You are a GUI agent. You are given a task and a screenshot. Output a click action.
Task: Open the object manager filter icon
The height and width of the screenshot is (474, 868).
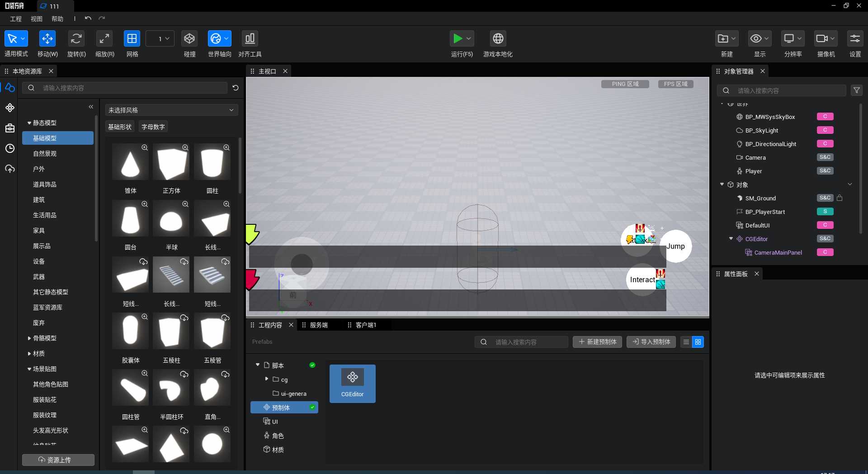(x=857, y=90)
